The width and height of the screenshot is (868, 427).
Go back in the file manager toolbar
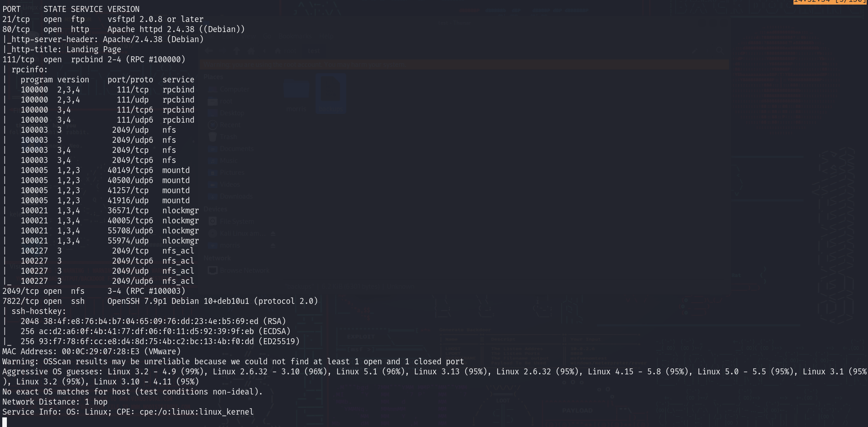click(x=209, y=51)
